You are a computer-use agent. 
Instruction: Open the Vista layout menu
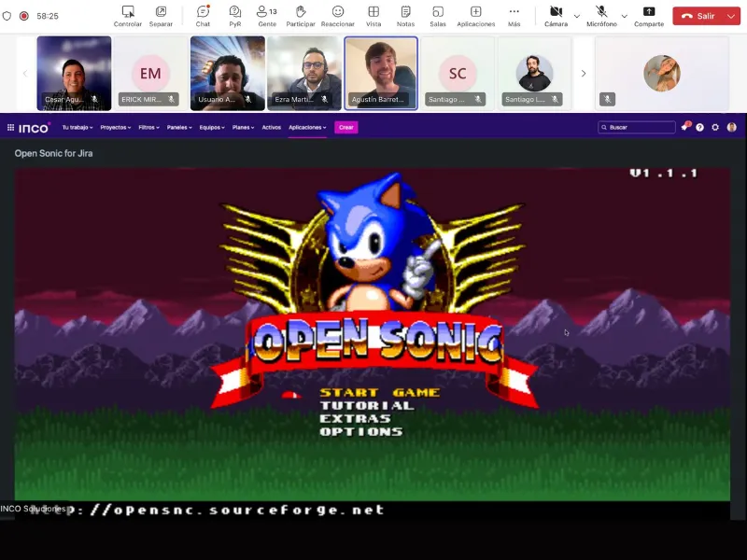point(373,15)
